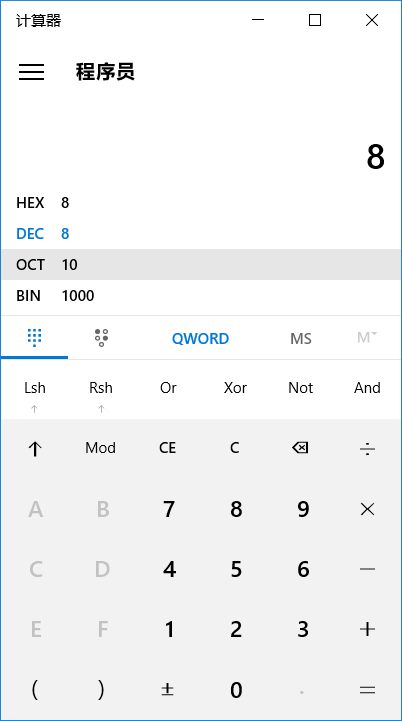Click digit 0 key
The height and width of the screenshot is (721, 402).
pyautogui.click(x=235, y=690)
